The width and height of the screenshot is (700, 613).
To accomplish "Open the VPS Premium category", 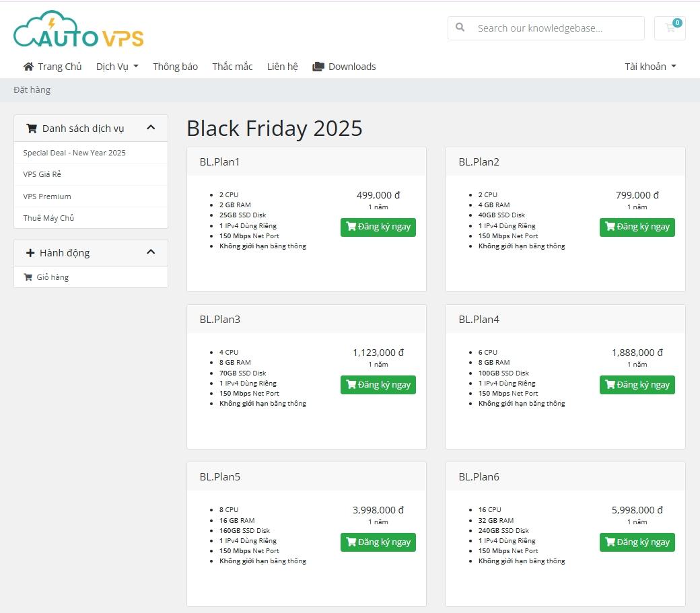I will (x=47, y=196).
